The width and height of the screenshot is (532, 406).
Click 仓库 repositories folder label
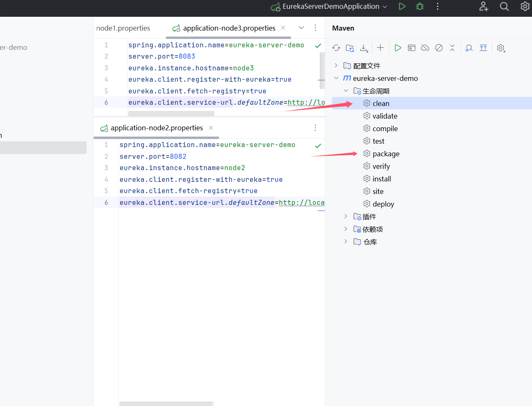pyautogui.click(x=370, y=242)
